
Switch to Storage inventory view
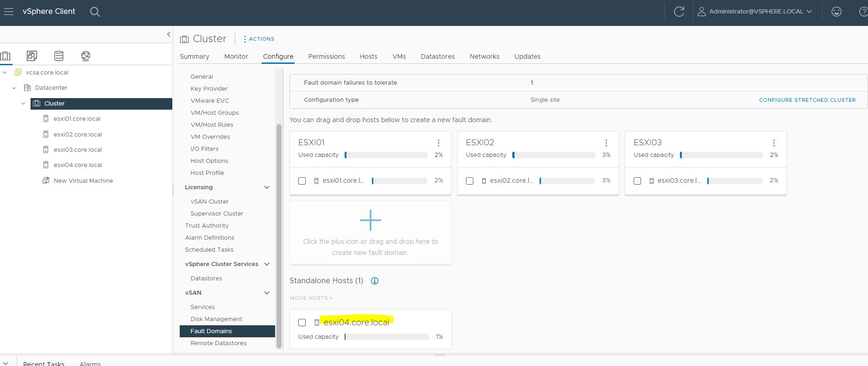click(x=59, y=56)
